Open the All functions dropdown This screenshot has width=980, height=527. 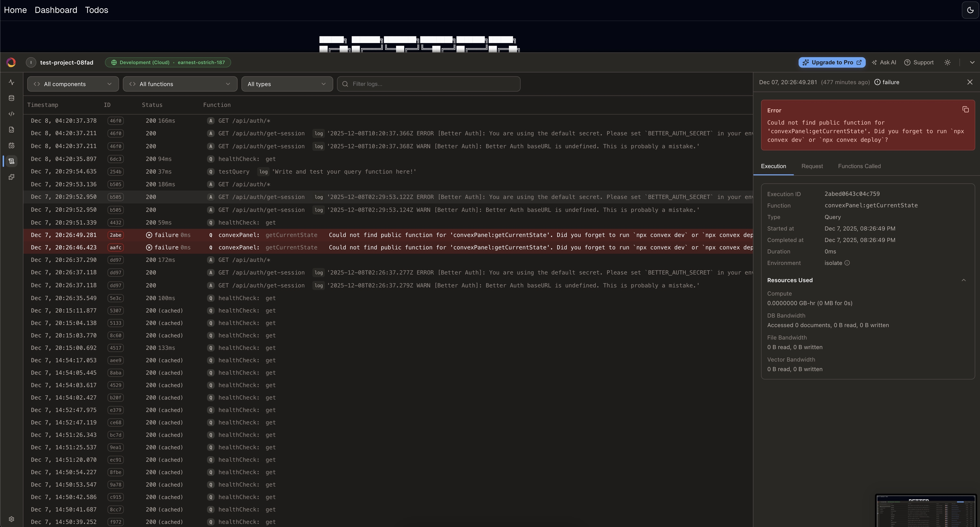pyautogui.click(x=180, y=84)
